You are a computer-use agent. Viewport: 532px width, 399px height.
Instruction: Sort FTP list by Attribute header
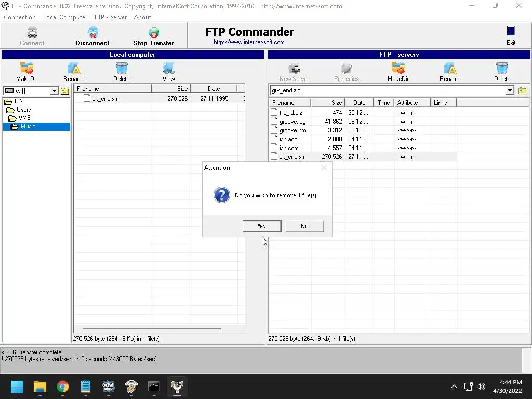click(412, 103)
